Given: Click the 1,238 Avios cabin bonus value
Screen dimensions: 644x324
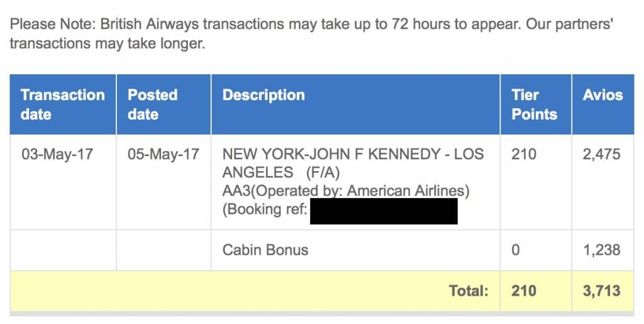Looking at the screenshot, I should point(602,250).
